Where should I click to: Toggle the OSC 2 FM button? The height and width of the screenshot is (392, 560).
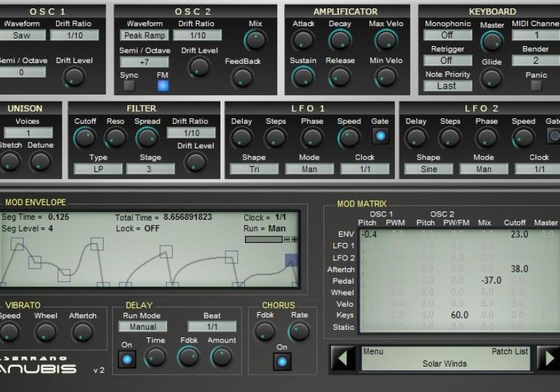pyautogui.click(x=162, y=86)
